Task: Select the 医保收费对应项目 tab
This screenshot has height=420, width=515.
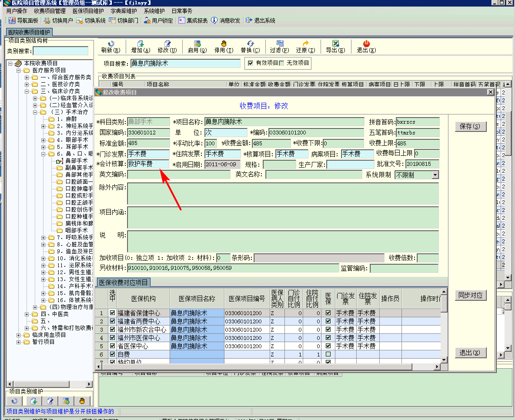Action: coord(124,282)
